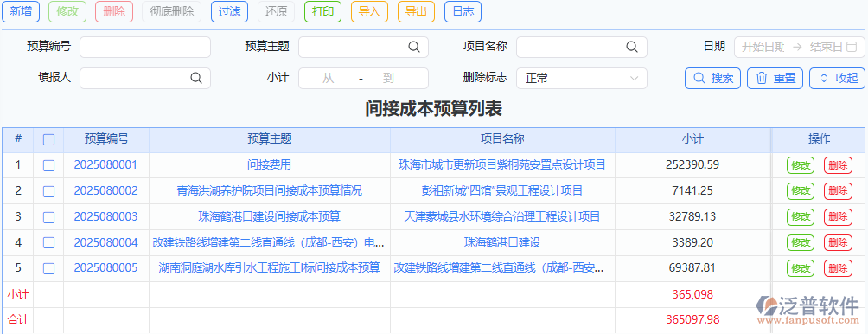The width and height of the screenshot is (868, 334).
Task: Click 修改 in row 2025080004
Action: 801,242
